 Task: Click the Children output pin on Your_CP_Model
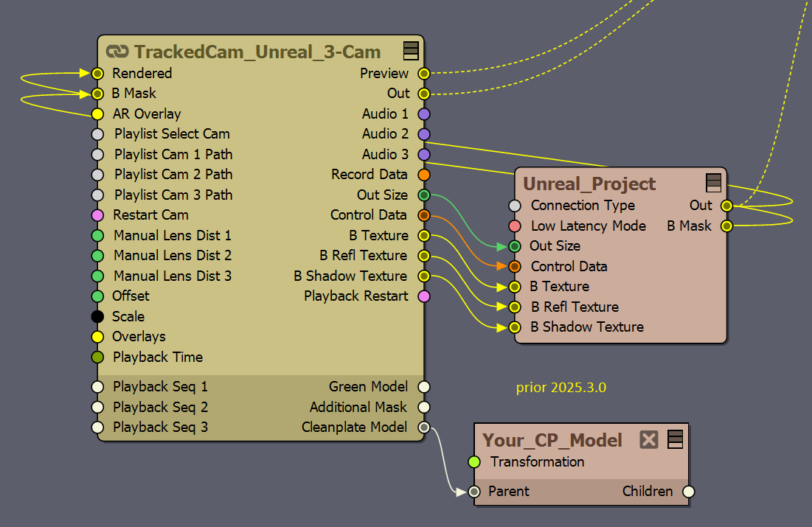[688, 492]
